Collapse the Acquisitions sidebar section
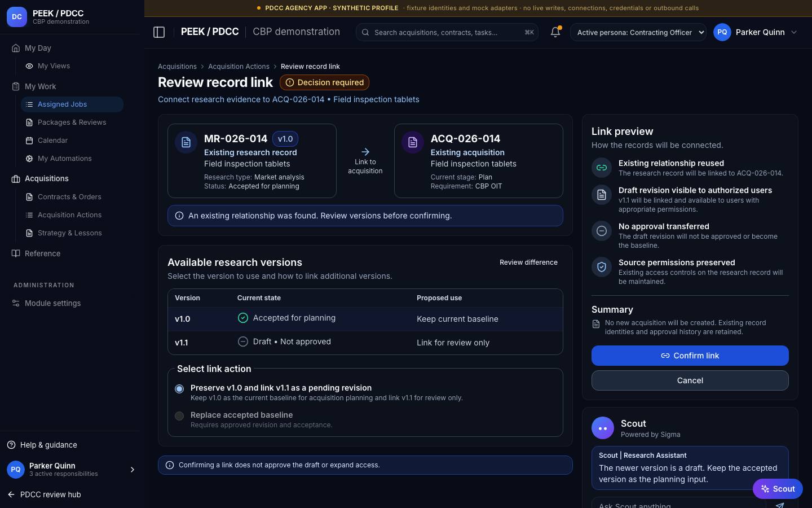 [x=46, y=178]
